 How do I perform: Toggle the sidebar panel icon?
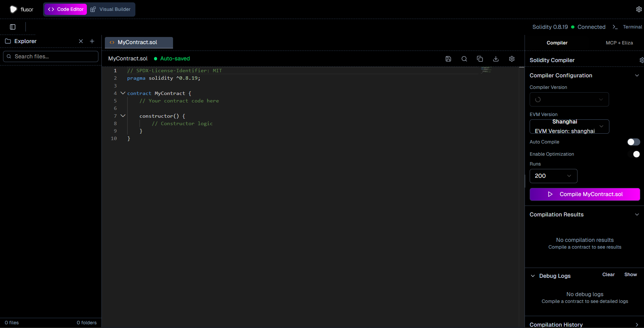(13, 27)
